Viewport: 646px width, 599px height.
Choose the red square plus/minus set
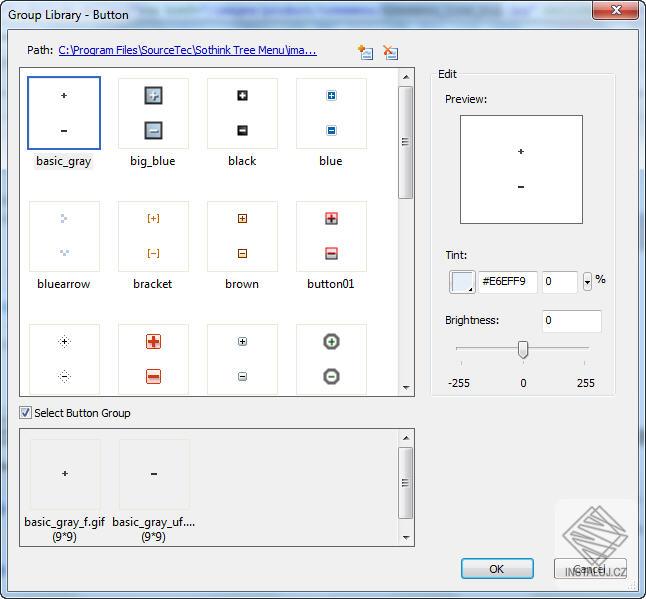(153, 359)
